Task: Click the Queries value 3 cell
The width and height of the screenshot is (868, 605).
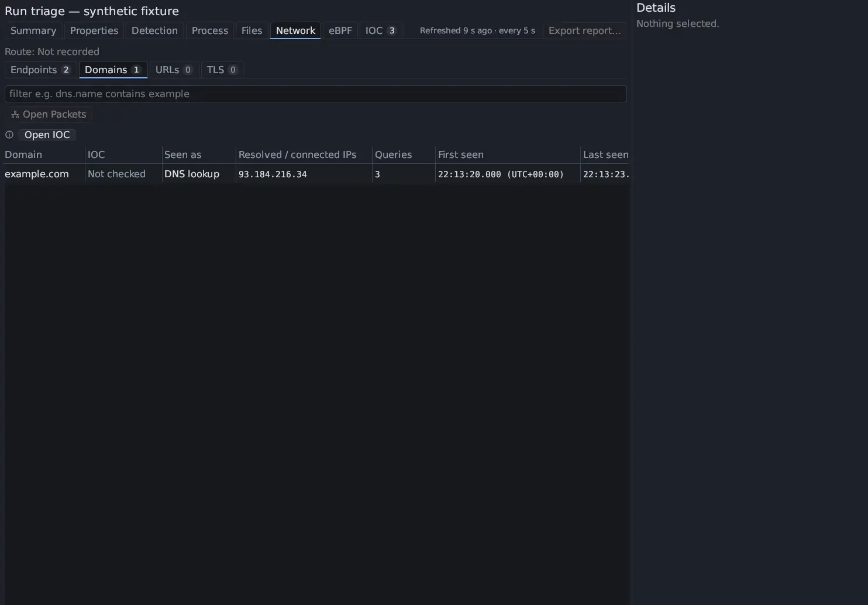Action: [404, 174]
